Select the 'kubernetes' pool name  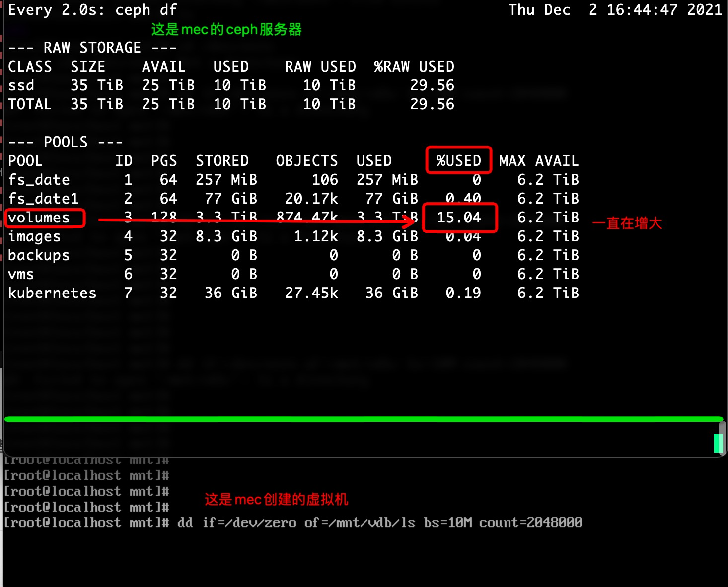coord(52,293)
